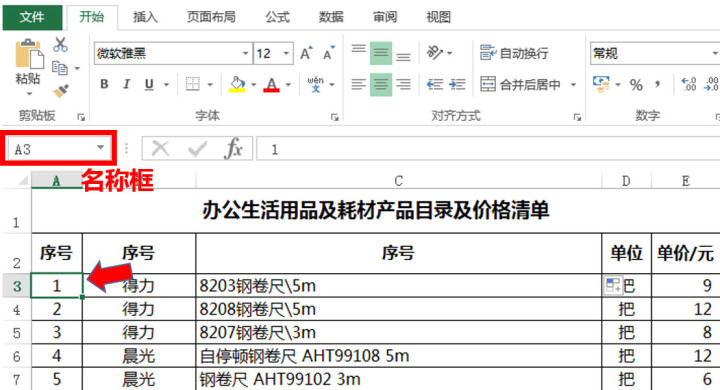Open phonetic guide dropdown arrow
Screen dimensions: 720x390
pos(332,85)
